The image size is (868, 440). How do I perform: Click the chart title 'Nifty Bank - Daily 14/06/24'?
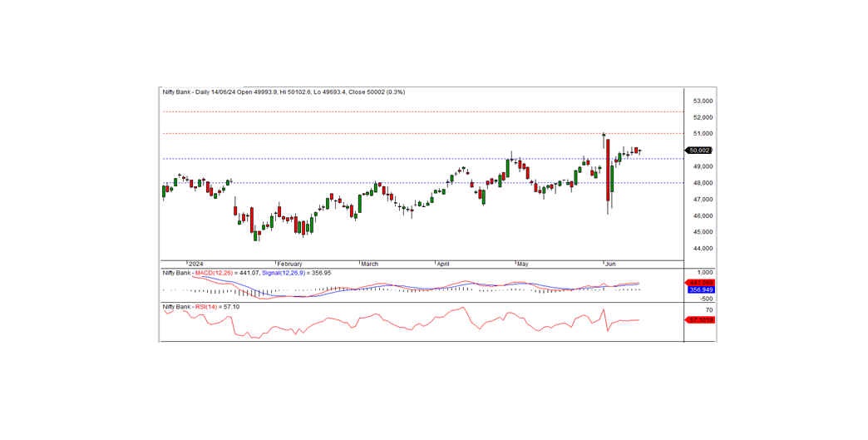199,91
